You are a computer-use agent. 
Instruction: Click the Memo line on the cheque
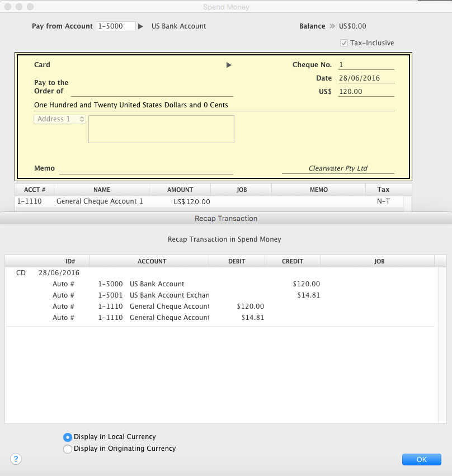(x=145, y=168)
